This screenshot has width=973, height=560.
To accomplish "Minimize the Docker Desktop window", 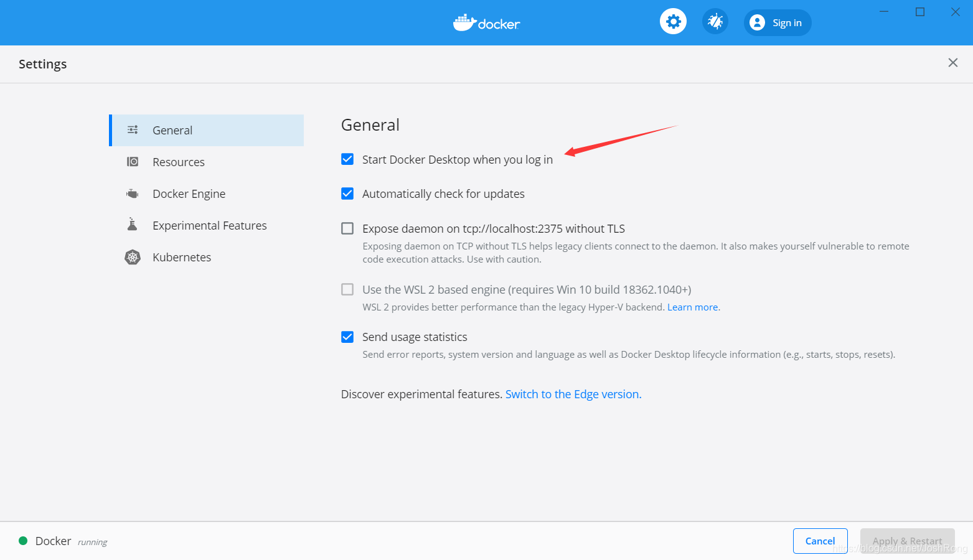I will 884,12.
